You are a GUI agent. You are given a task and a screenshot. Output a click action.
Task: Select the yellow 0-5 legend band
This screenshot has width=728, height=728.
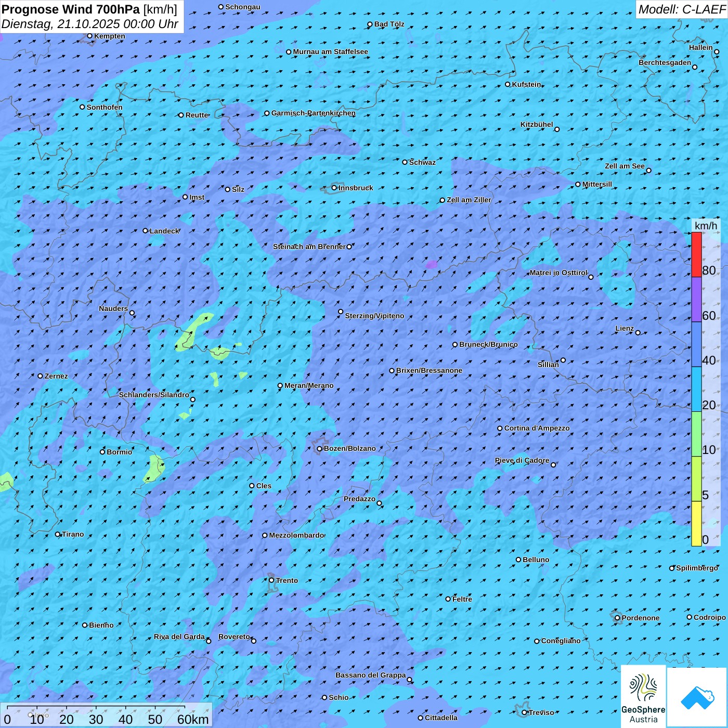[696, 524]
